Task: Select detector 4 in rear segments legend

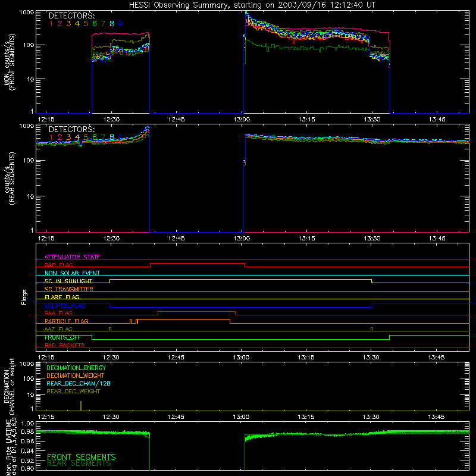Action: (77, 137)
